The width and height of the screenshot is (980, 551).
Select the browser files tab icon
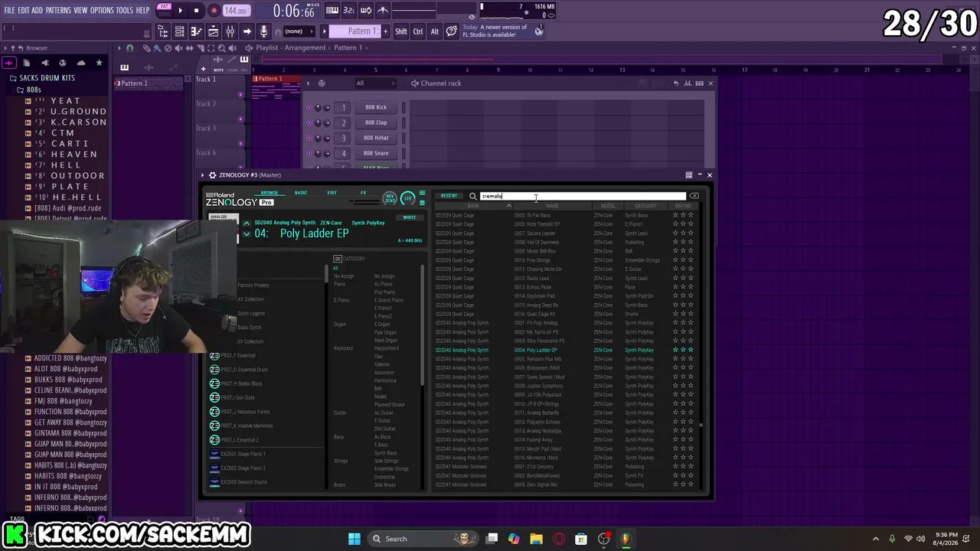coord(26,63)
